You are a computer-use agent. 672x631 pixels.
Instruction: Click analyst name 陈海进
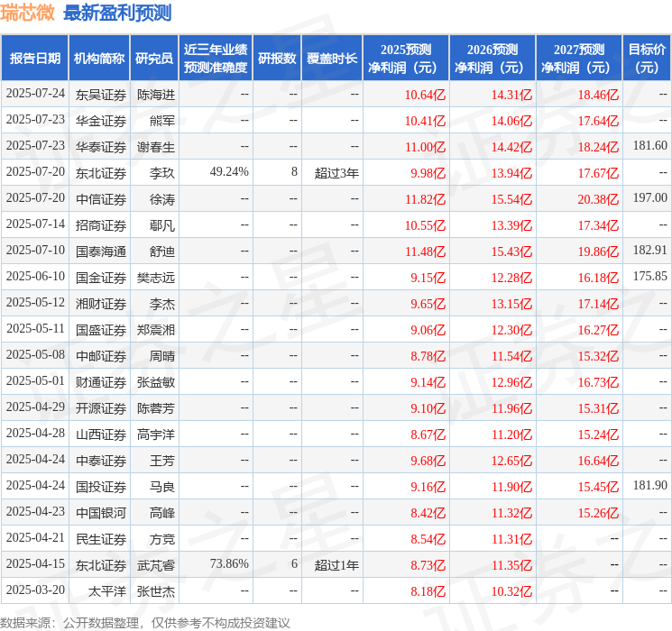pos(156,95)
